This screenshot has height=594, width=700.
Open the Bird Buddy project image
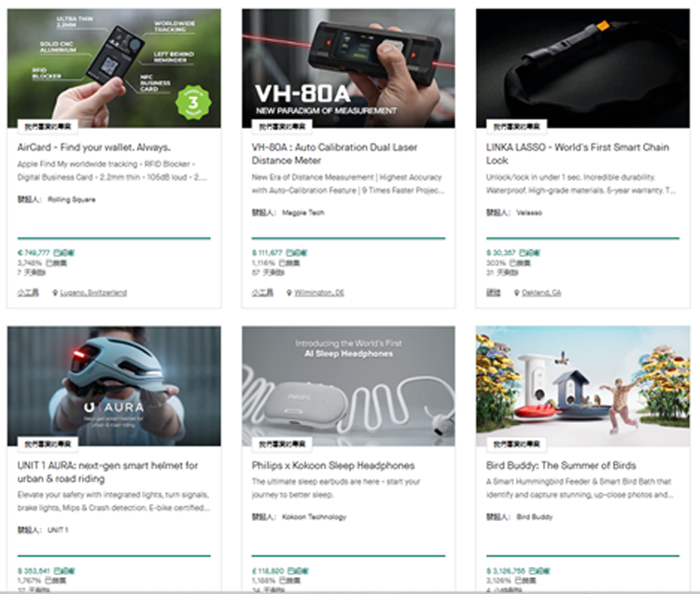[582, 386]
